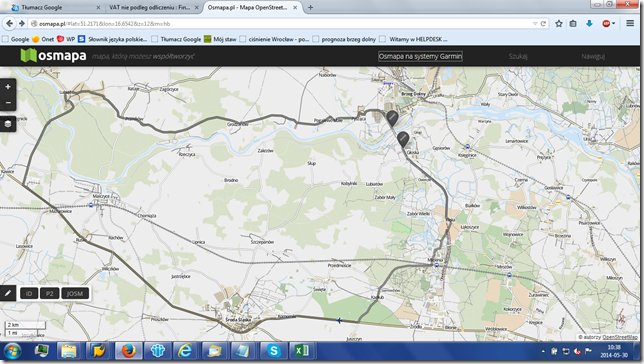Bookmark this page with star icon
644x364 pixels.
click(x=559, y=24)
